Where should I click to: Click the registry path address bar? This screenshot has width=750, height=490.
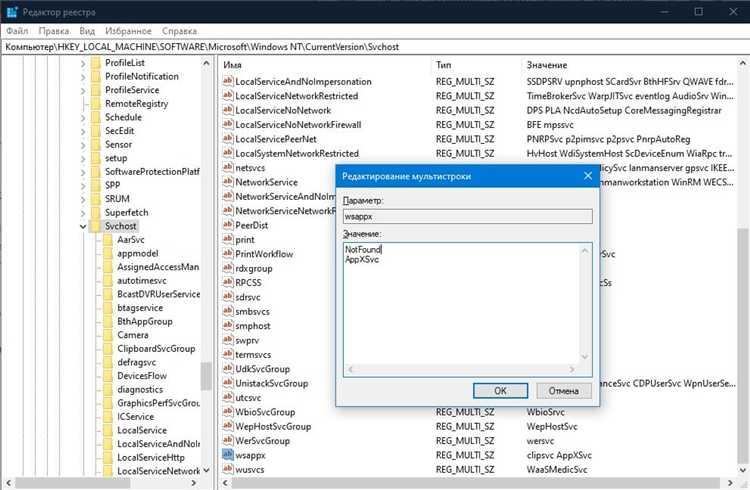coord(375,47)
